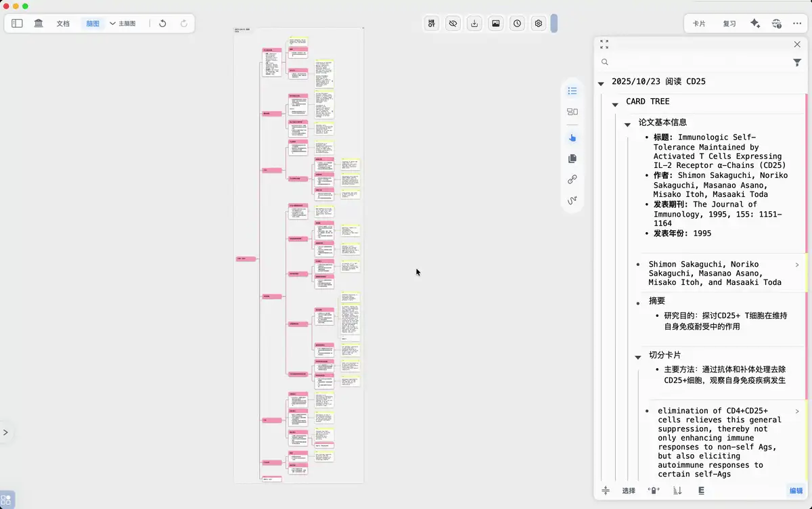Expand the outline panel to fullscreen
812x509 pixels.
click(604, 44)
